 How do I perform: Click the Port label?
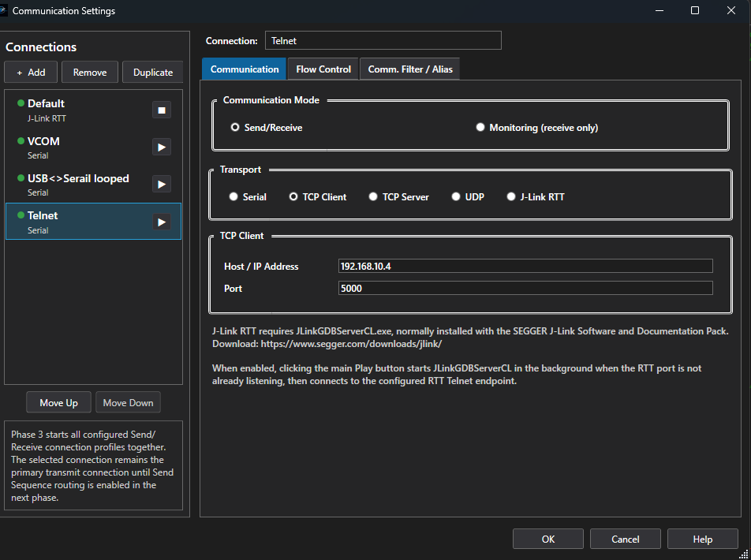click(x=233, y=289)
